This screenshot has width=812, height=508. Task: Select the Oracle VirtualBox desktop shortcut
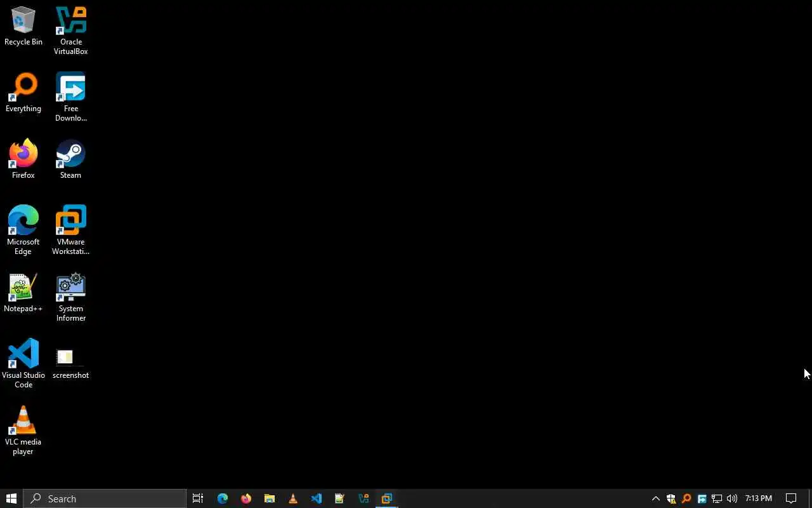[x=70, y=30]
